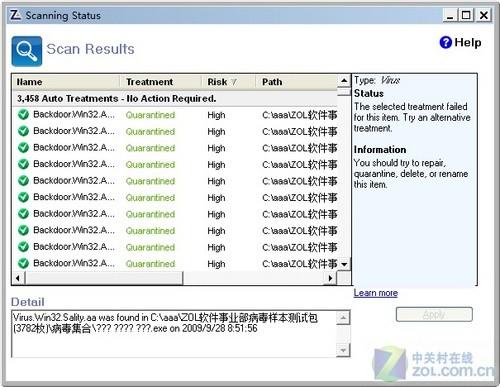Click the results list scroll-up arrow
The image size is (500, 387).
344,81
